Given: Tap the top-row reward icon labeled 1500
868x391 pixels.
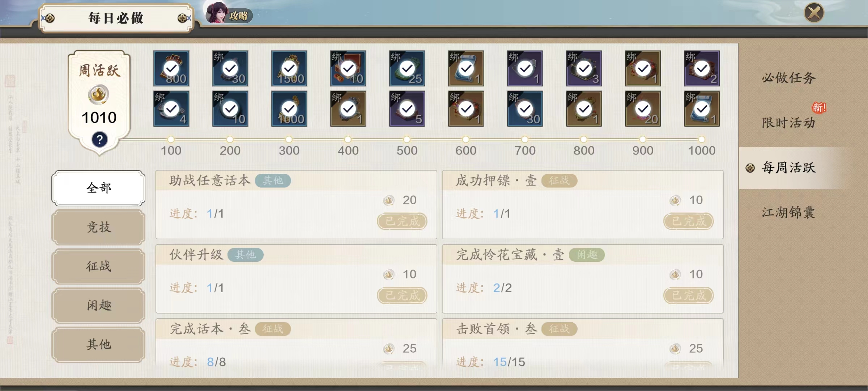Looking at the screenshot, I should coord(289,68).
